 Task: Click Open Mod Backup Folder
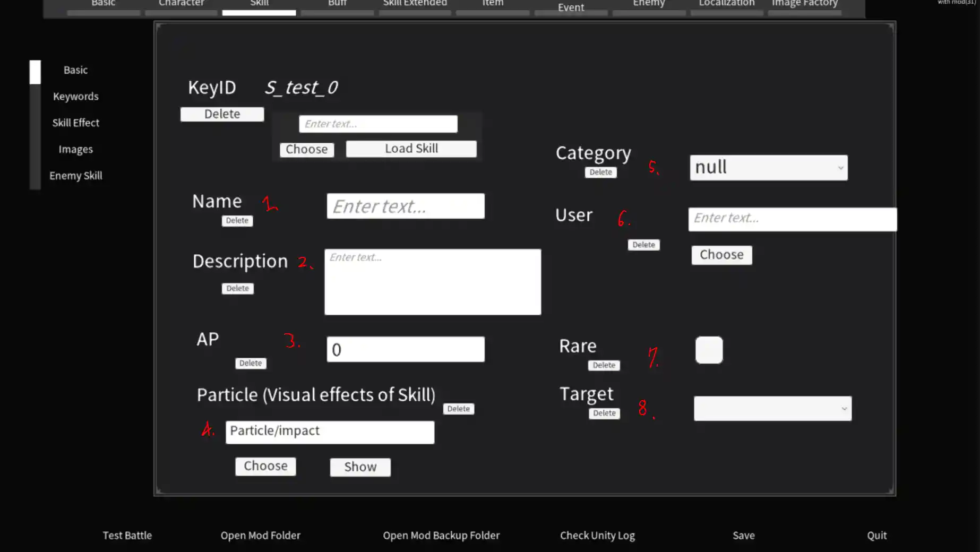[441, 536]
